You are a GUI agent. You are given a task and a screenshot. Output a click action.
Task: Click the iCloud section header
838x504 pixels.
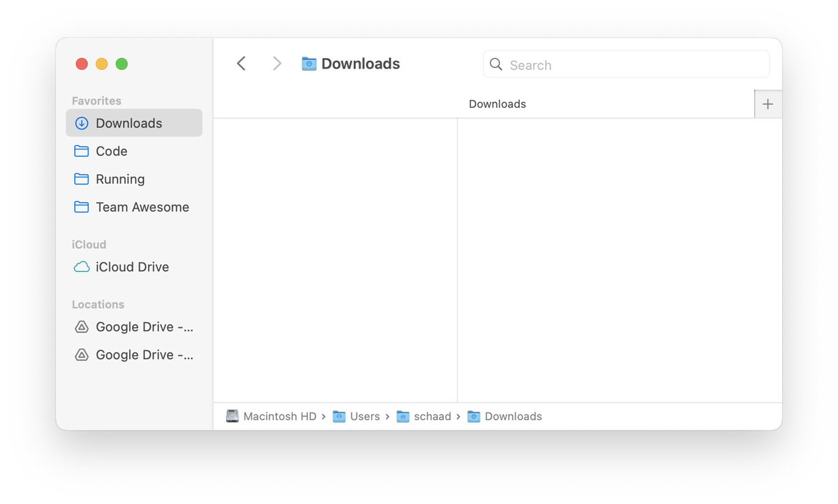(x=89, y=244)
